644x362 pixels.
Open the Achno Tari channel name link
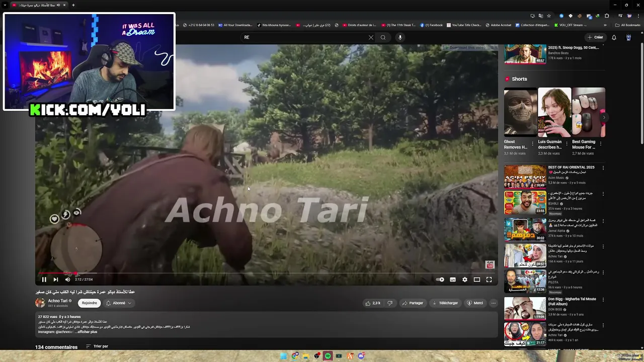57,301
